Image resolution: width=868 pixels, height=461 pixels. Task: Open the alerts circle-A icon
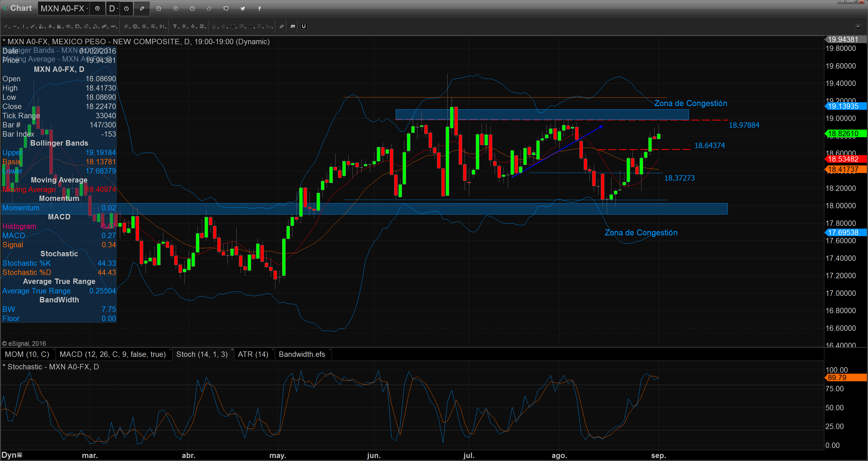[x=192, y=8]
